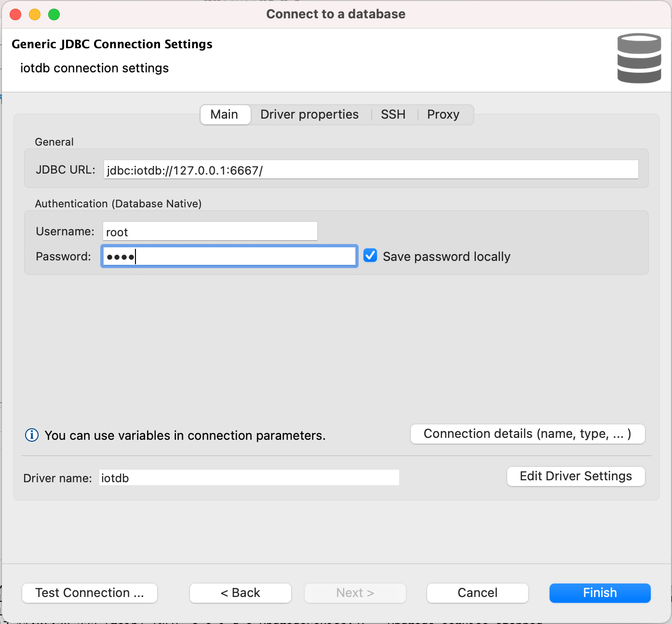Viewport: 672px width, 624px height.
Task: Run Test Connection
Action: 90,593
